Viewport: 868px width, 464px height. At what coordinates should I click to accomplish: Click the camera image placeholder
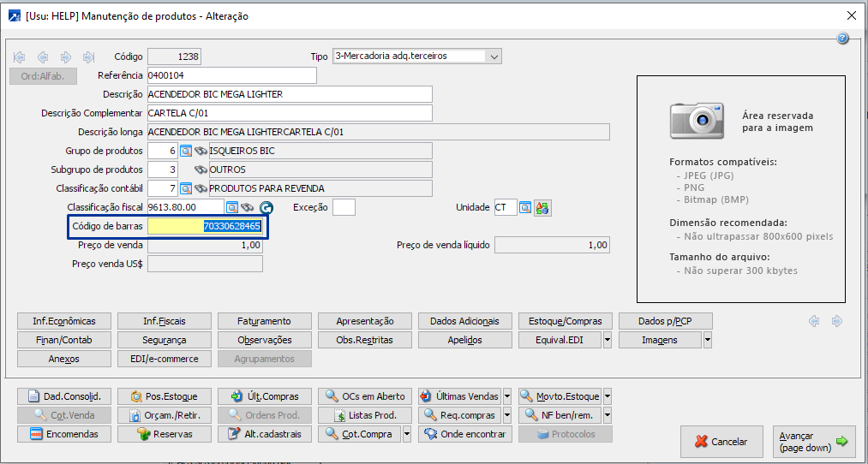coord(702,121)
